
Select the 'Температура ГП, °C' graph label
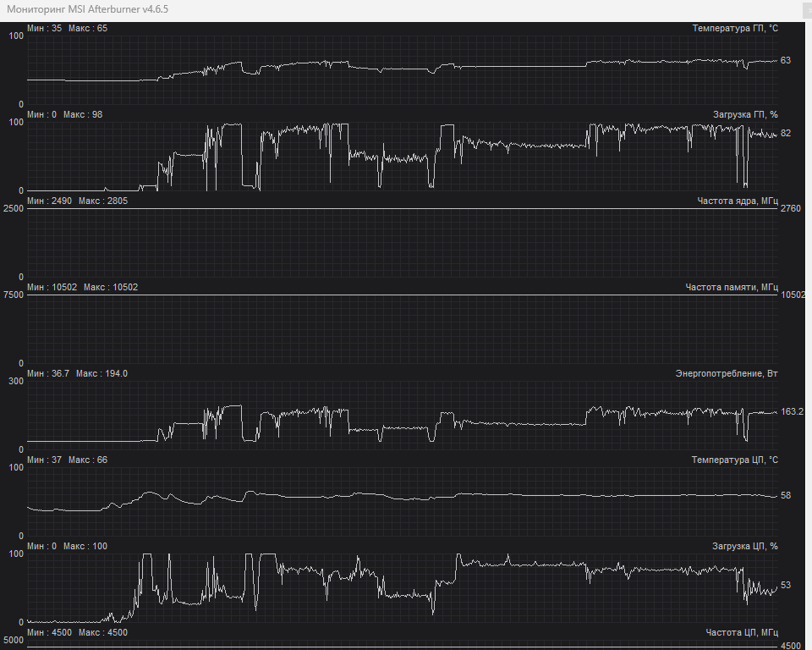[735, 29]
